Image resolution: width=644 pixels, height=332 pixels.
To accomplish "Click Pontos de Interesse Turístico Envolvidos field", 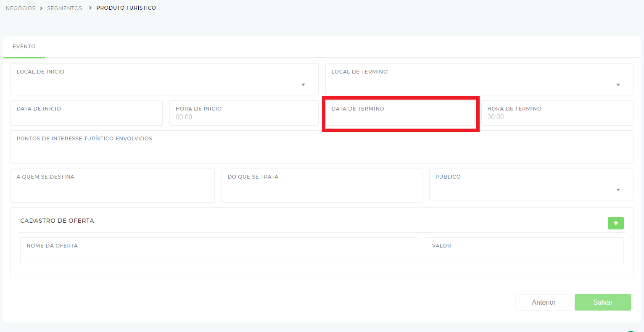I will pyautogui.click(x=322, y=147).
